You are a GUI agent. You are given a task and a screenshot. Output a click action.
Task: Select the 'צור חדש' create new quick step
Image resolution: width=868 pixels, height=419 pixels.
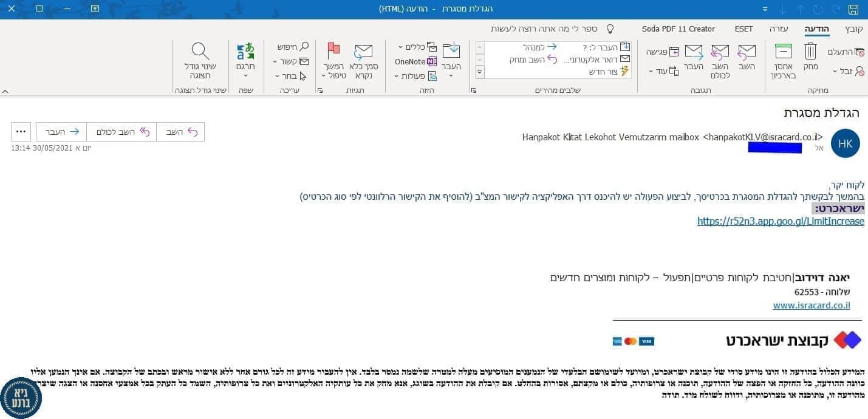pos(609,72)
